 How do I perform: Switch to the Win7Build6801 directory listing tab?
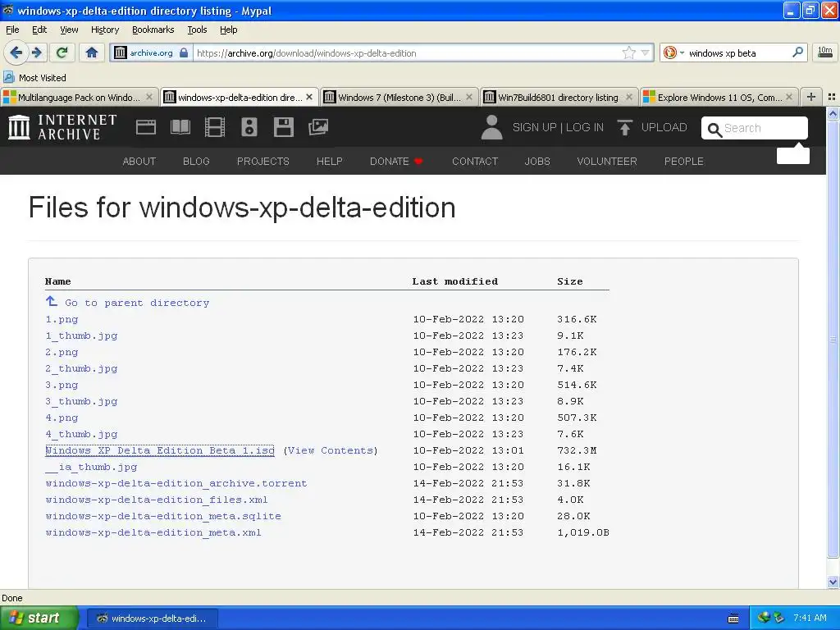(x=558, y=97)
